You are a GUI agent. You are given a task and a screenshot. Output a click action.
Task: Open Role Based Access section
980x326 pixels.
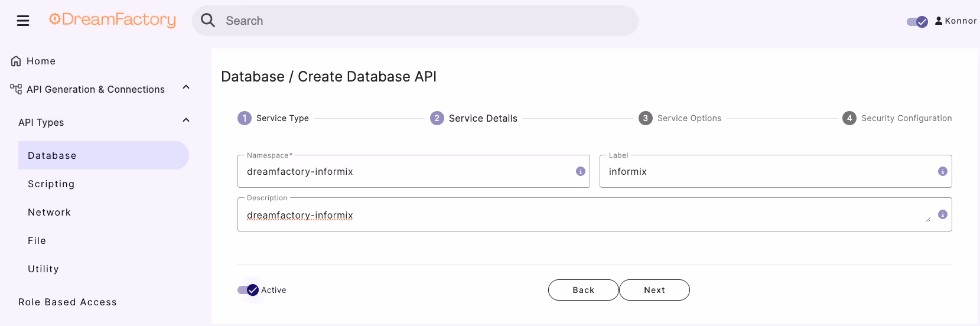67,302
